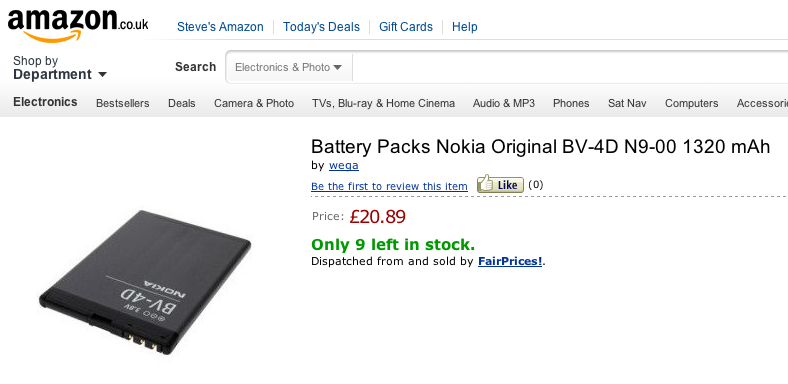Screen dimensions: 788x384
Task: Click the Amazon.co.uk logo
Action: click(78, 25)
